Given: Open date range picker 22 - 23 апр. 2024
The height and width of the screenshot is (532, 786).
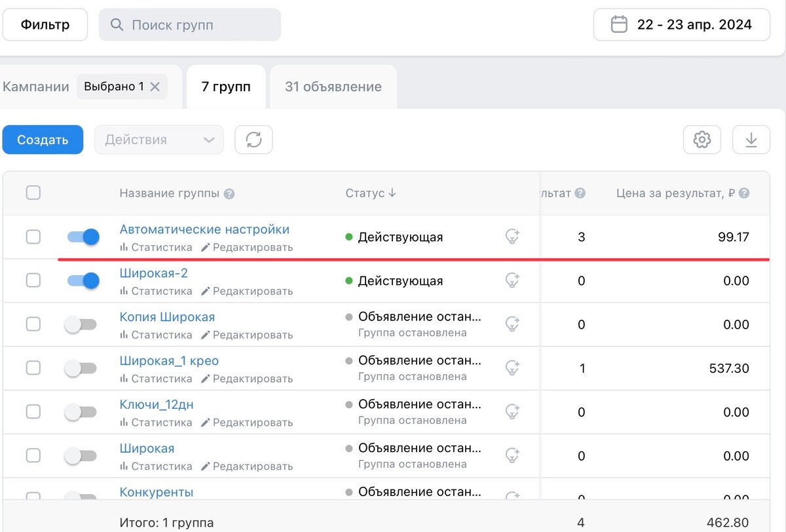Looking at the screenshot, I should pos(681,25).
